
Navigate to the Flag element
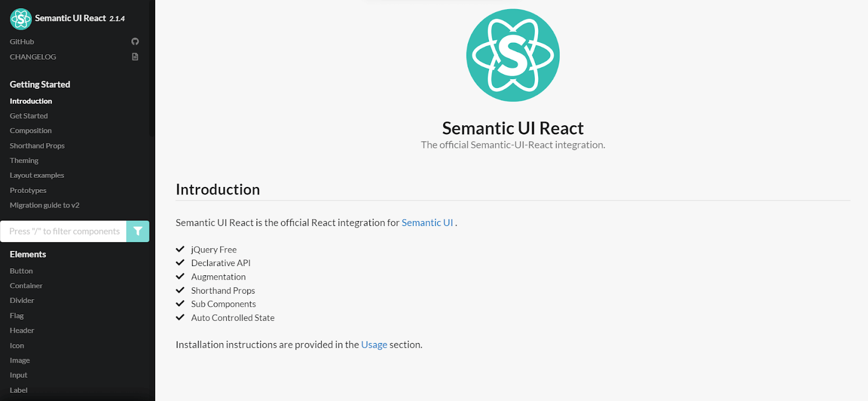16,315
